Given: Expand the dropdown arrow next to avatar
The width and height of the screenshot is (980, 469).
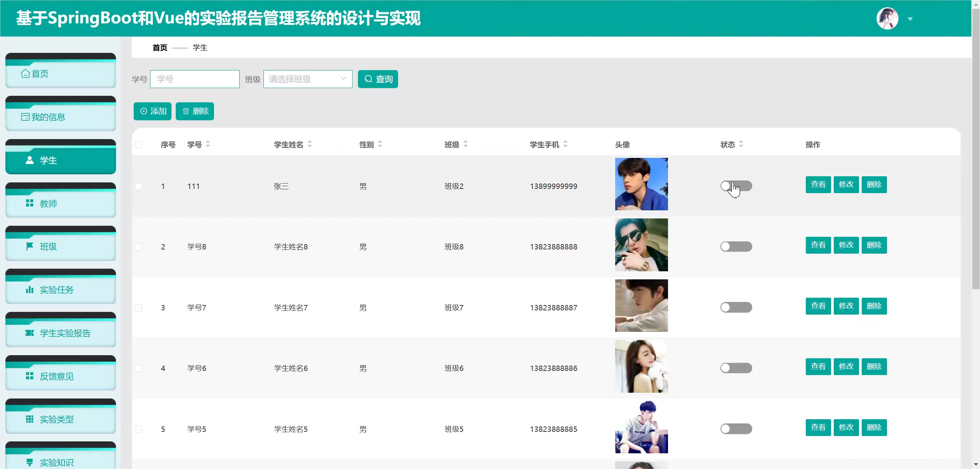Looking at the screenshot, I should (910, 19).
